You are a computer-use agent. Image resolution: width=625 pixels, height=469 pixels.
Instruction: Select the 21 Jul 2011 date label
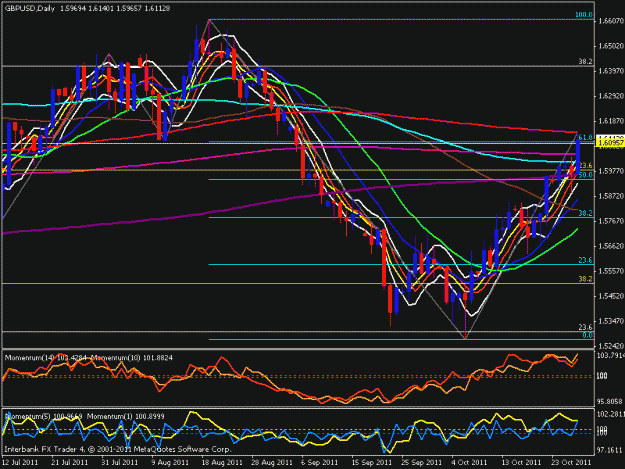click(69, 462)
